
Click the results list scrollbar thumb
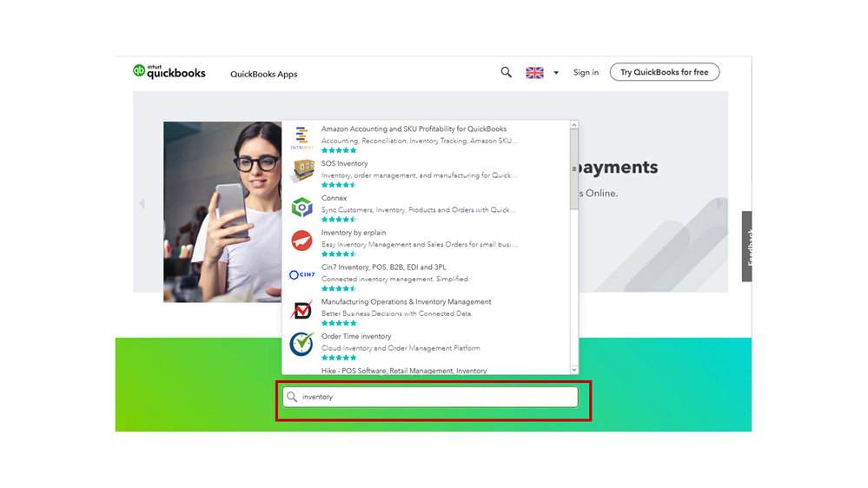[574, 169]
